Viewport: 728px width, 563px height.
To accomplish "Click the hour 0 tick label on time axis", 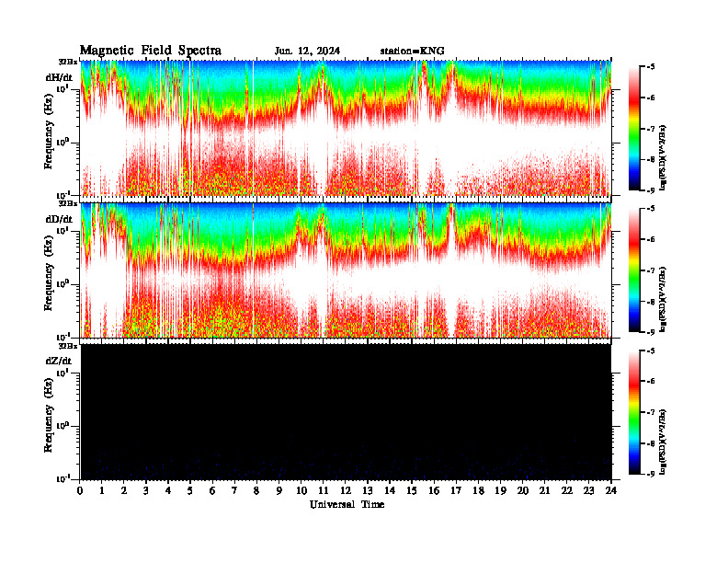I will point(80,490).
